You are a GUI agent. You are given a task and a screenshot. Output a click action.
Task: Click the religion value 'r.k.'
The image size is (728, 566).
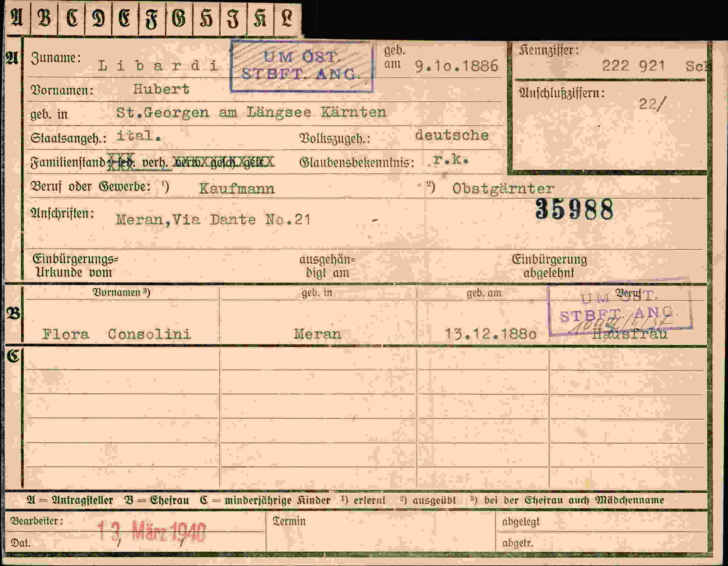click(x=451, y=160)
